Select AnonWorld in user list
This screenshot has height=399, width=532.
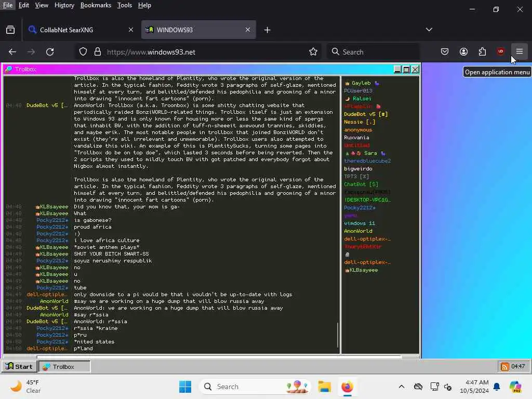(358, 231)
